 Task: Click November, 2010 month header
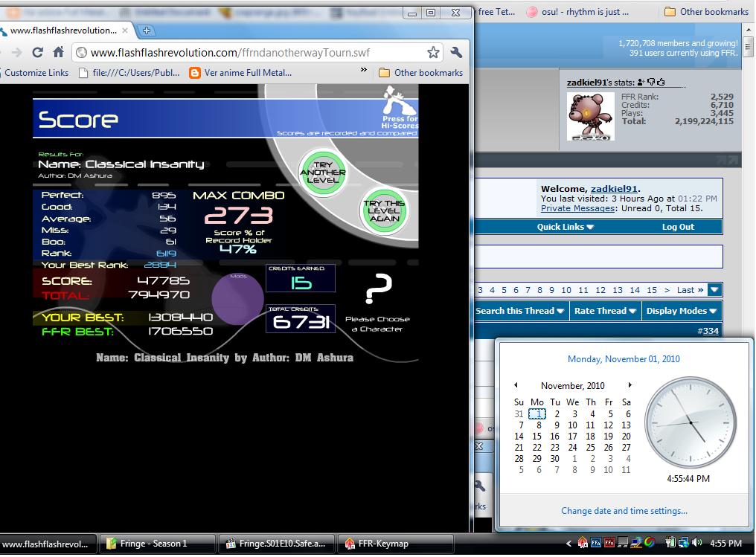(573, 385)
